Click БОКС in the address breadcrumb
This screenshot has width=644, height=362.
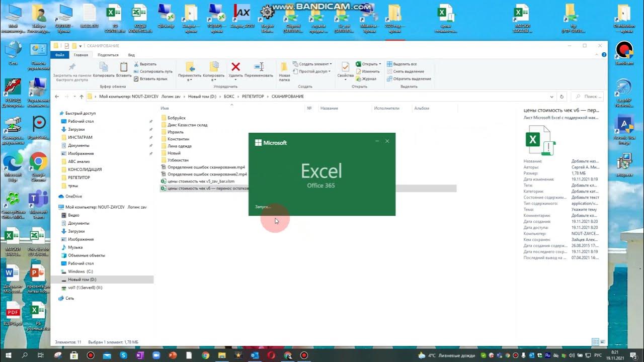point(229,97)
